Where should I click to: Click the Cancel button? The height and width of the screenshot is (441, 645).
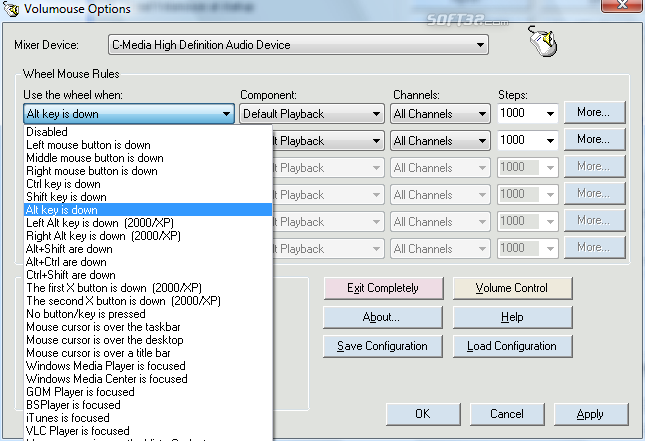(507, 414)
